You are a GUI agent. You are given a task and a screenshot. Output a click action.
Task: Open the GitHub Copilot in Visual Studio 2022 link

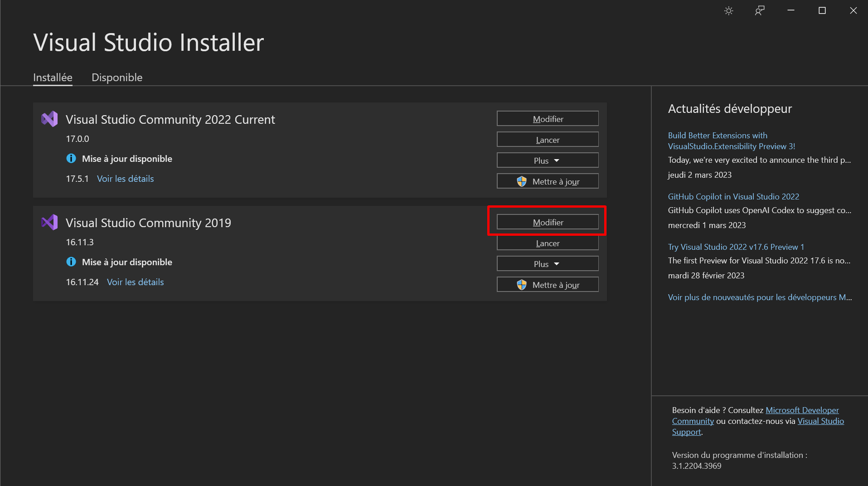(x=733, y=197)
